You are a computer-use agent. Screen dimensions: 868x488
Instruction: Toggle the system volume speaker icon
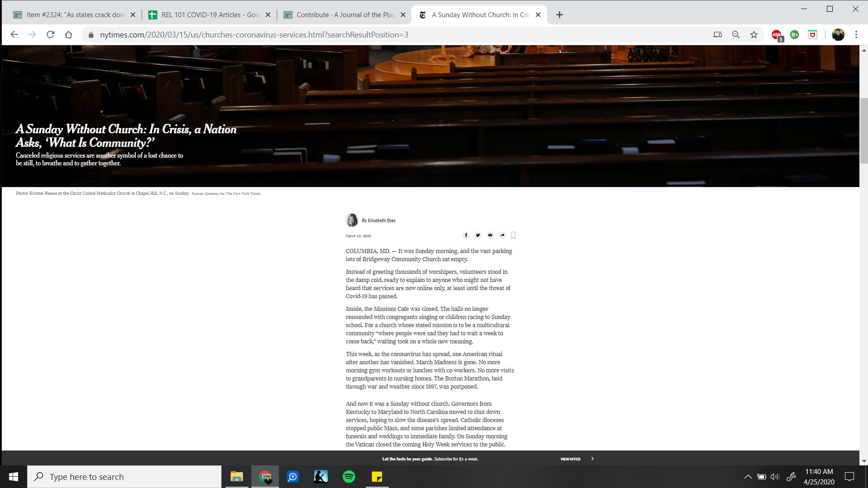(775, 477)
